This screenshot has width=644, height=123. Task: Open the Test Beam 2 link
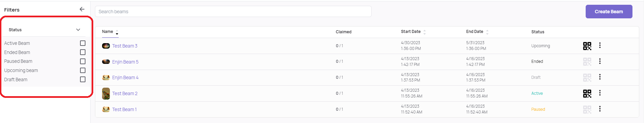[x=125, y=93]
